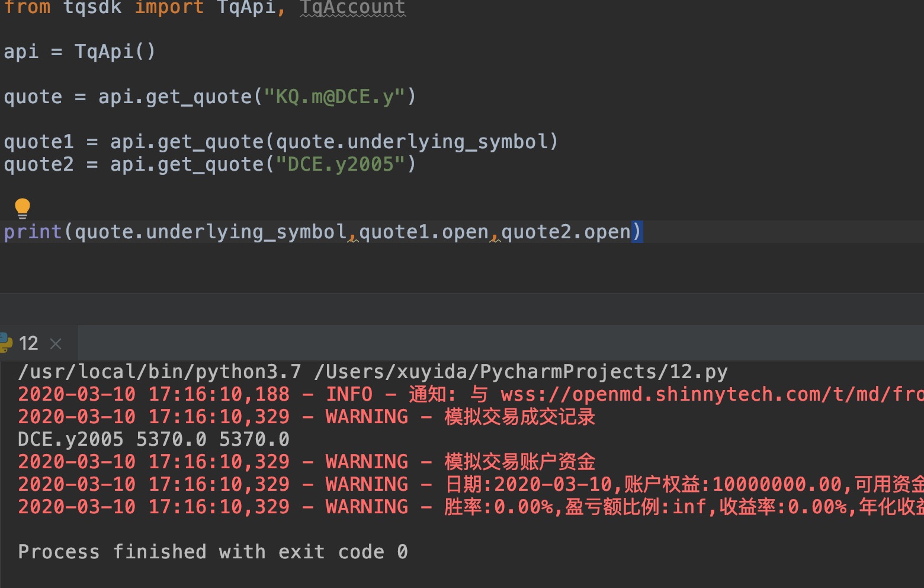924x588 pixels.
Task: Click the Process finished with exit code 0 line
Action: [213, 552]
